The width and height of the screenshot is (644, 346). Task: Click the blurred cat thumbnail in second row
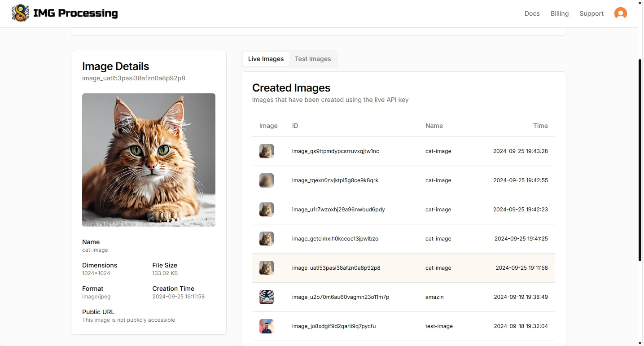[267, 180]
